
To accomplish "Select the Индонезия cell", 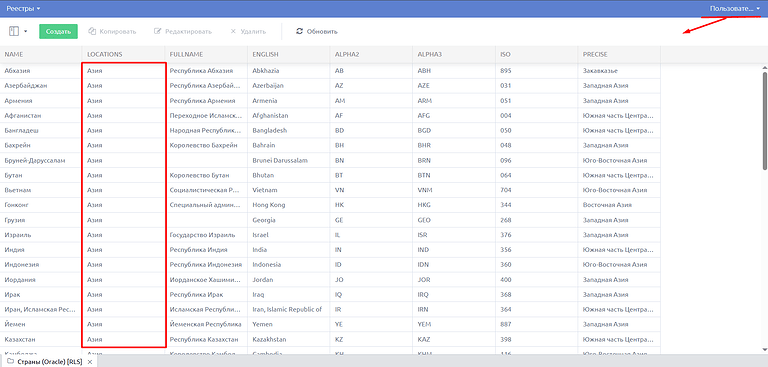I will 41,265.
